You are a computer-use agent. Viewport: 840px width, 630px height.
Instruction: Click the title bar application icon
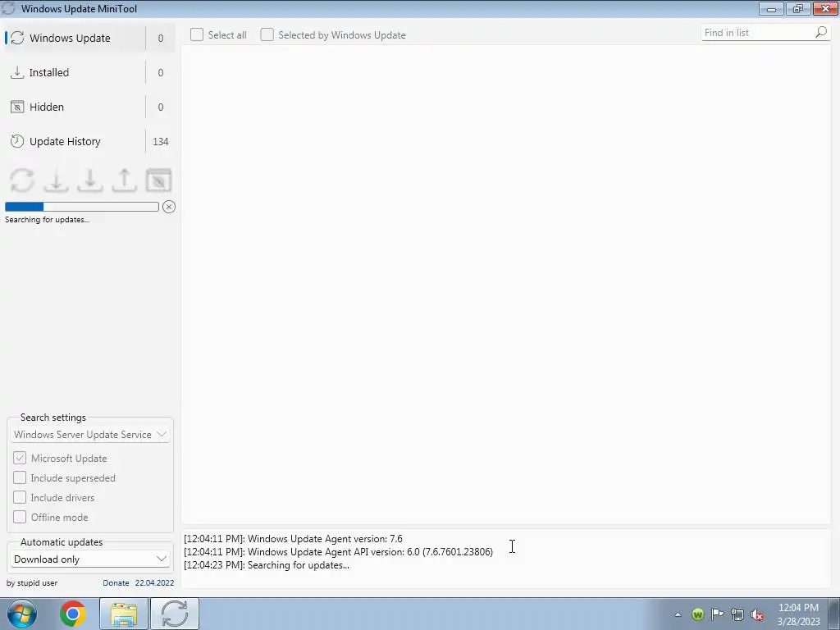click(x=8, y=8)
